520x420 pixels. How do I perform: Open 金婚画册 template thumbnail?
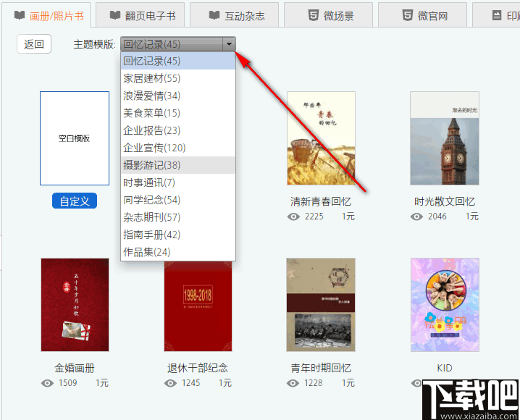pyautogui.click(x=75, y=305)
